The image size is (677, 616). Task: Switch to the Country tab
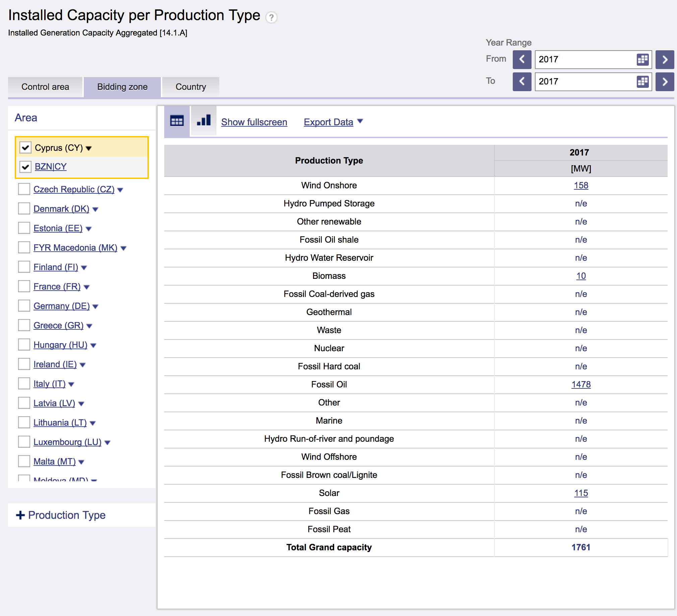point(190,87)
